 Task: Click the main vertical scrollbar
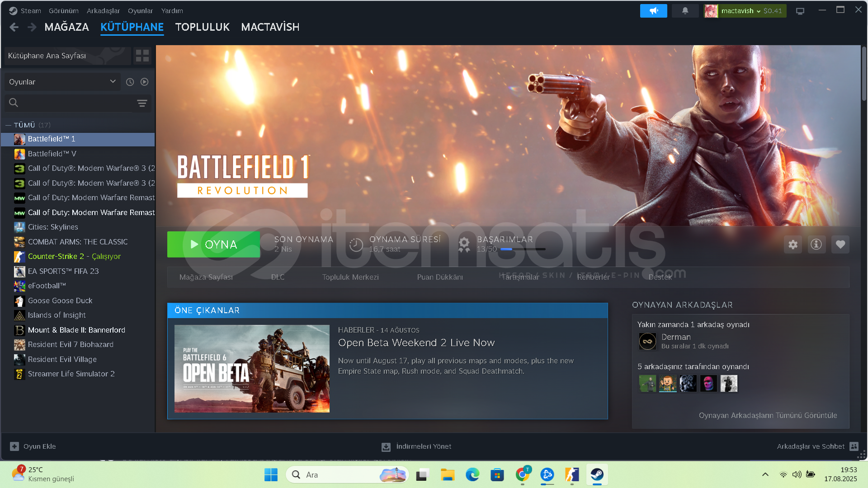tap(864, 74)
